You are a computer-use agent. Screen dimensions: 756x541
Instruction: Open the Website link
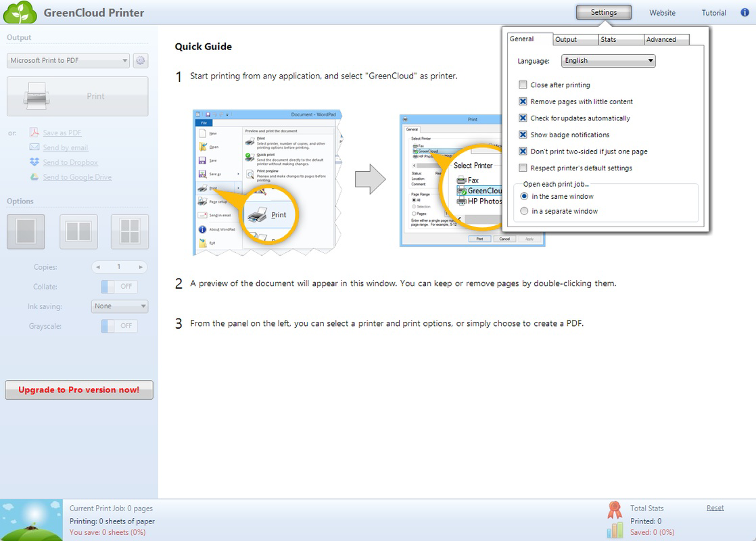(x=662, y=13)
